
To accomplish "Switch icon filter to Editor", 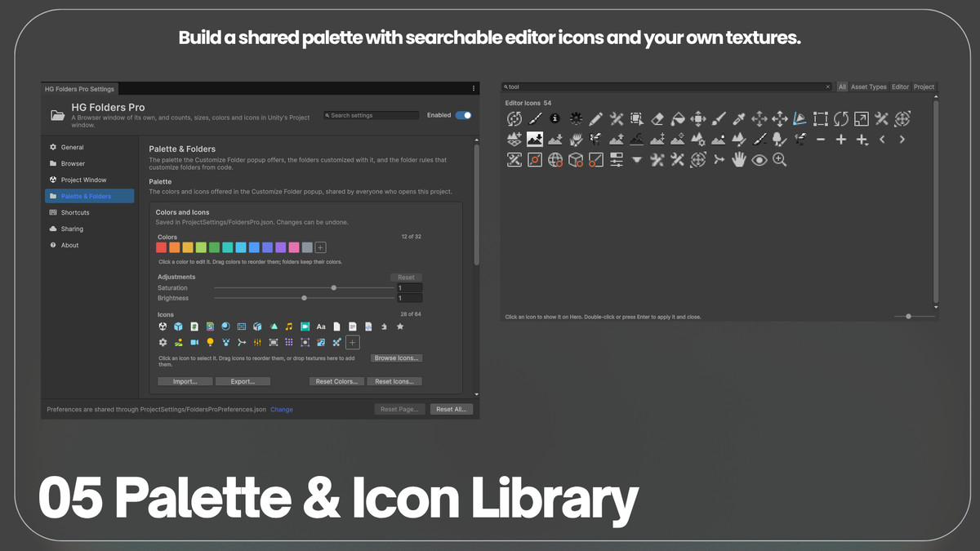I will (x=900, y=87).
